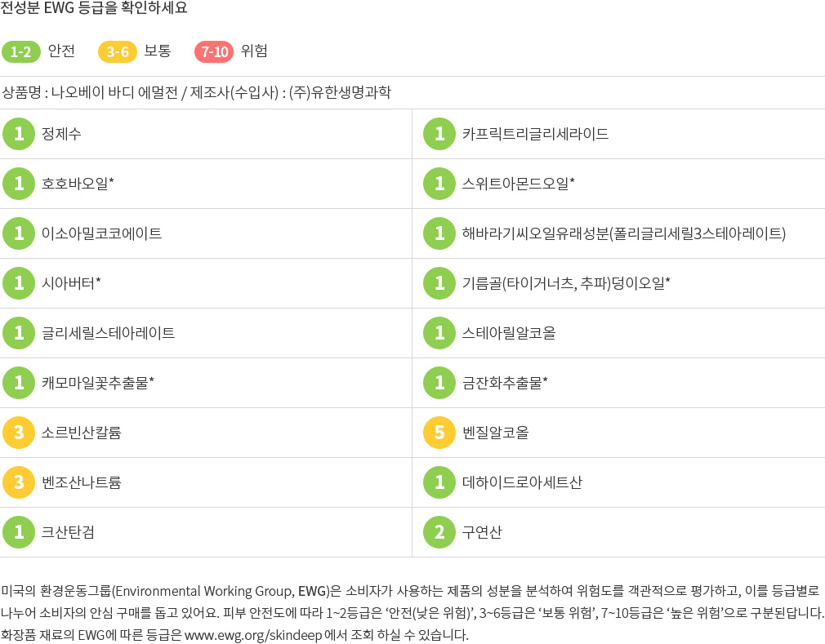Viewport: 825px width, 644px height.
Task: Select the 시아버터* ingredient entry
Action: (x=71, y=283)
